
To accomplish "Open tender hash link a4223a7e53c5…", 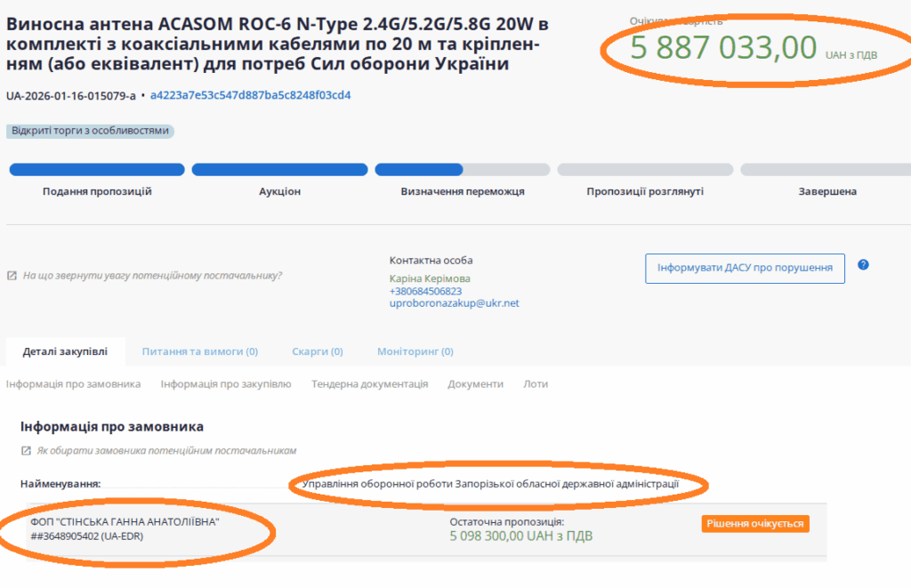I will 250,95.
